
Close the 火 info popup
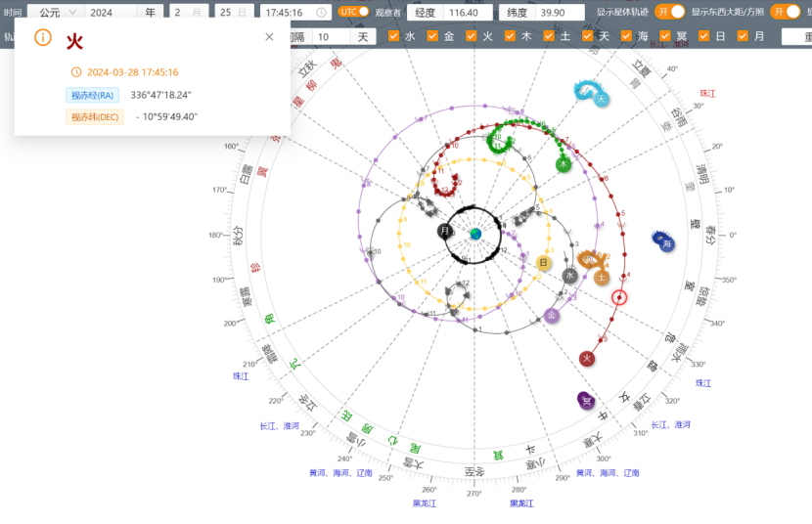269,37
